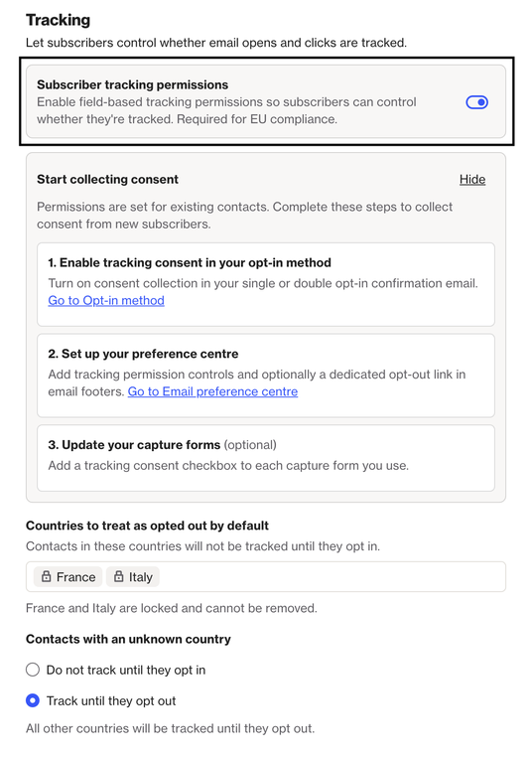This screenshot has height=758, width=532.
Task: Click the 'Subscriber tracking permissions' title text
Action: click(x=133, y=84)
